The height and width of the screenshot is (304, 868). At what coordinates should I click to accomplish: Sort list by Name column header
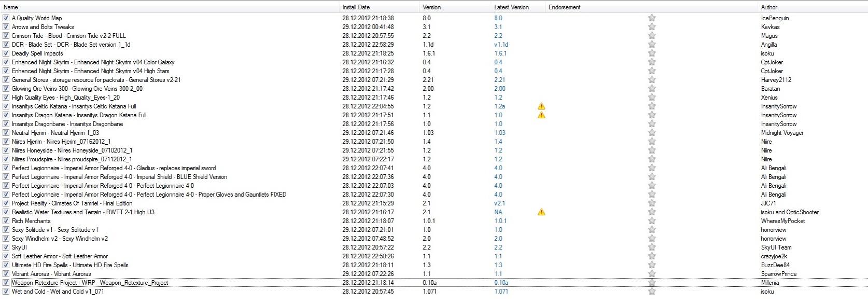(x=11, y=7)
